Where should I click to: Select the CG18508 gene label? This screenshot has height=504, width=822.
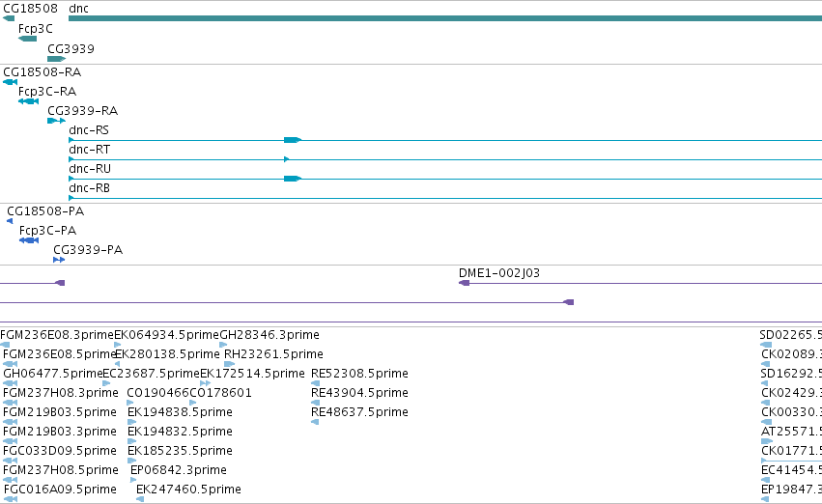point(30,9)
